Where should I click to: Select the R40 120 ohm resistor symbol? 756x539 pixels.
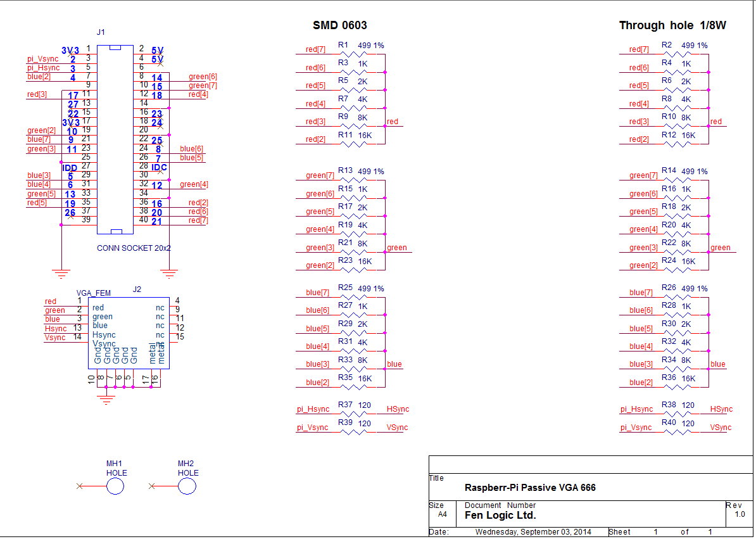tap(677, 432)
